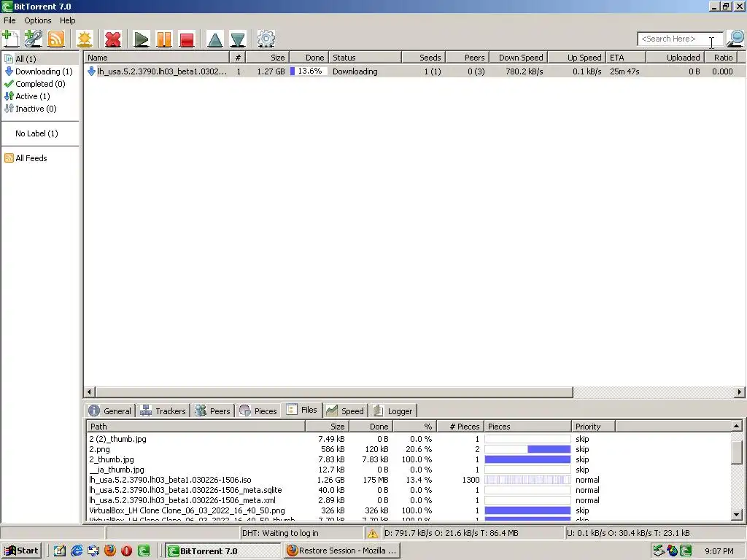
Task: Switch to the Pieces tab
Action: 258,411
